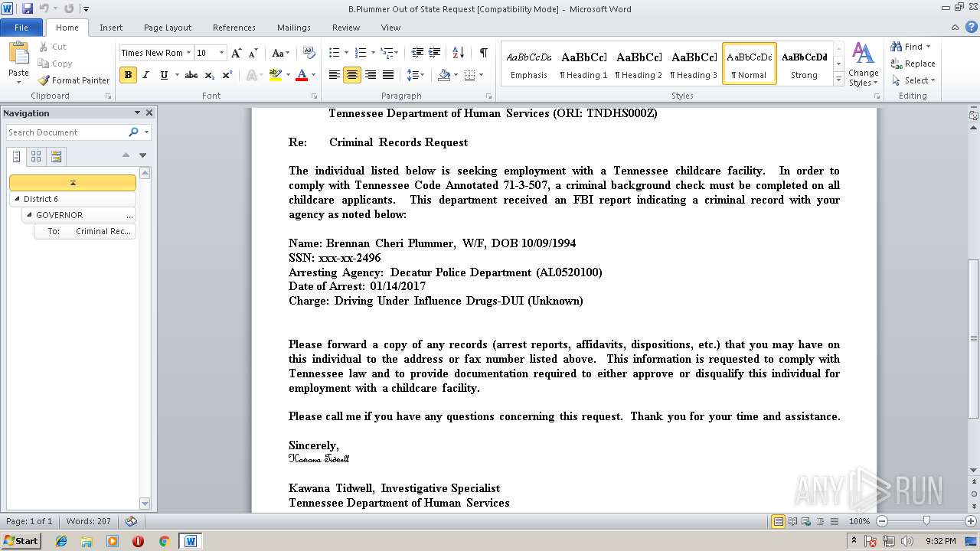This screenshot has width=980, height=551.
Task: Collapse GOVERNOR heading in Navigation
Action: pyautogui.click(x=30, y=215)
